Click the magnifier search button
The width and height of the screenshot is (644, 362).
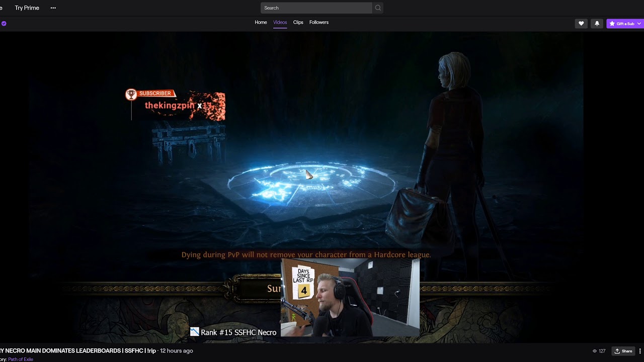(378, 8)
